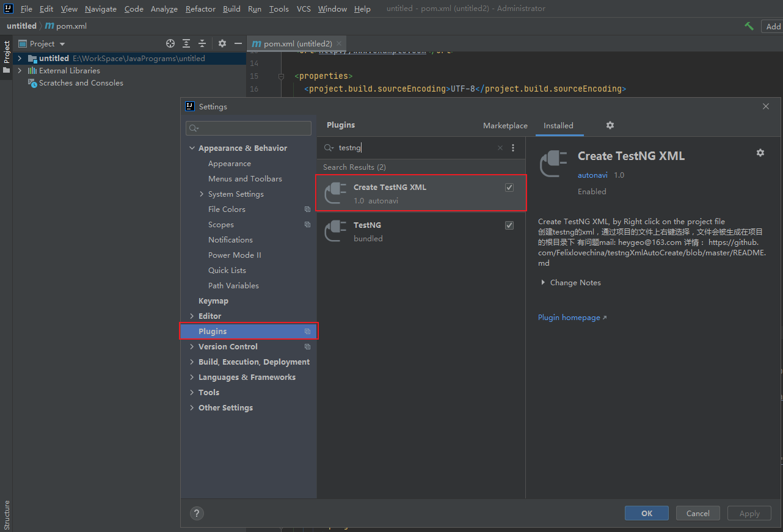Click the Cancel button
The width and height of the screenshot is (783, 532).
tap(697, 513)
